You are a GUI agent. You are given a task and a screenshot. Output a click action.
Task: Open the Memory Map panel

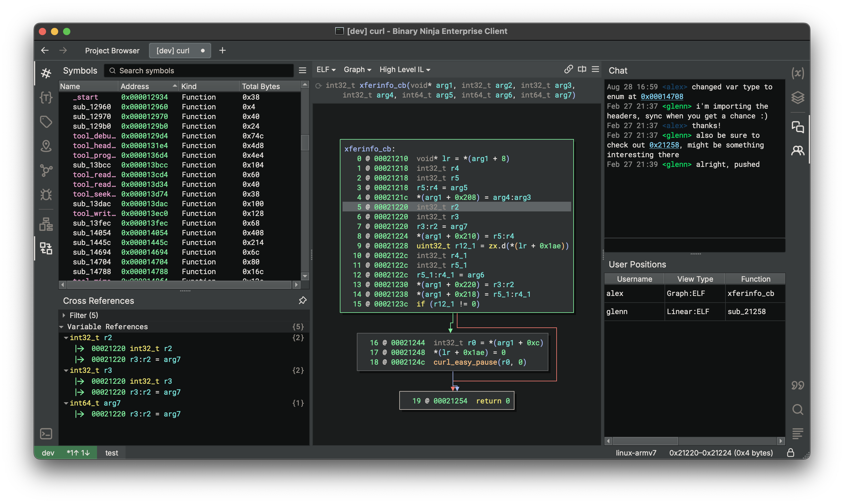[x=46, y=146]
